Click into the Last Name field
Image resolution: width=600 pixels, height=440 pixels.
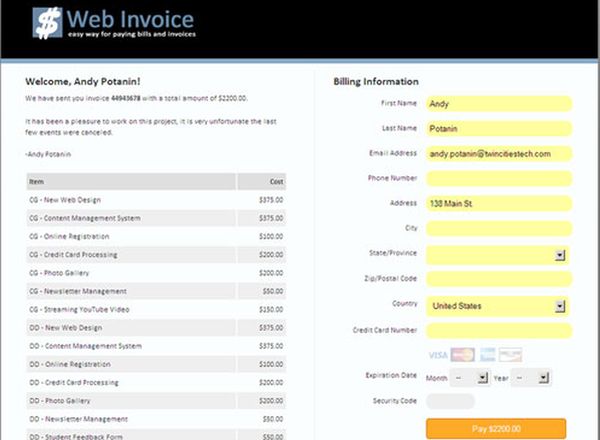[x=498, y=128]
